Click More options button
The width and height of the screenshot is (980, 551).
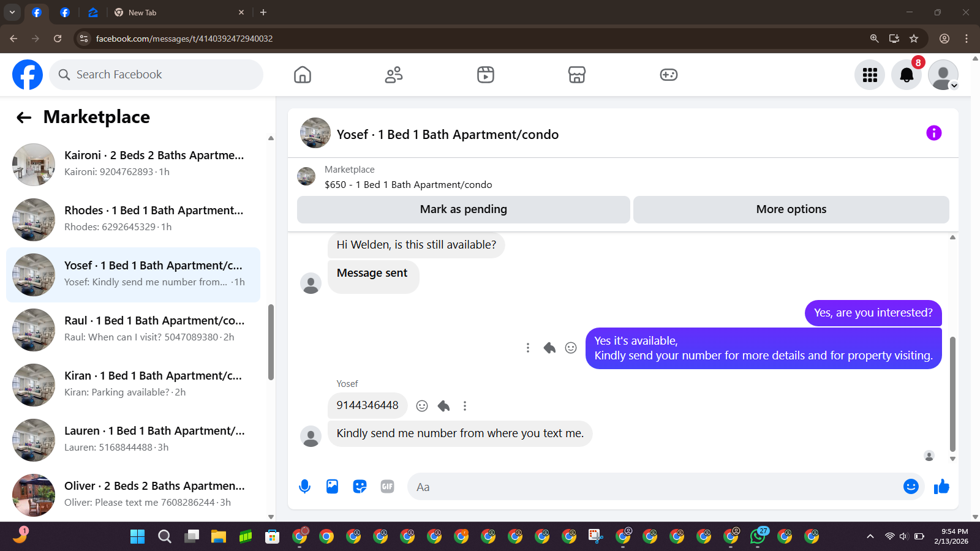[791, 209]
